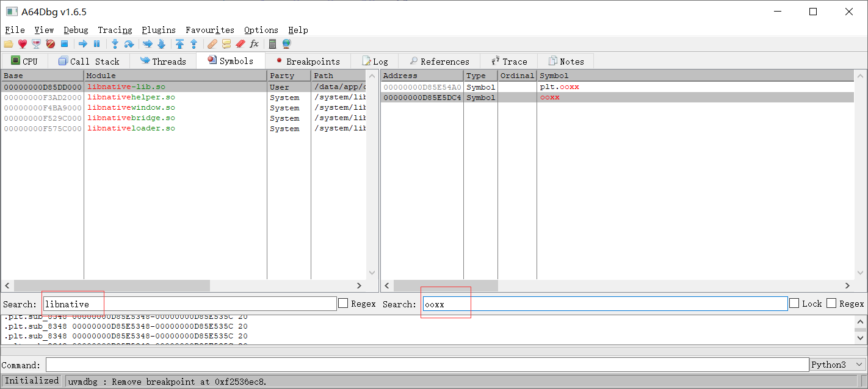Viewport: 868px width, 389px height.
Task: Select the libnativeloader.so module
Action: 183,128
